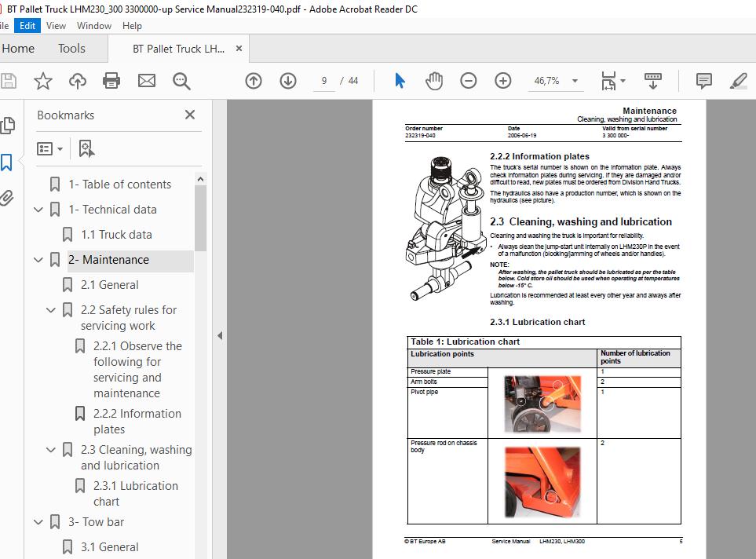Screen dimensions: 756x559
Task: Print the document with printer icon
Action: (111, 81)
